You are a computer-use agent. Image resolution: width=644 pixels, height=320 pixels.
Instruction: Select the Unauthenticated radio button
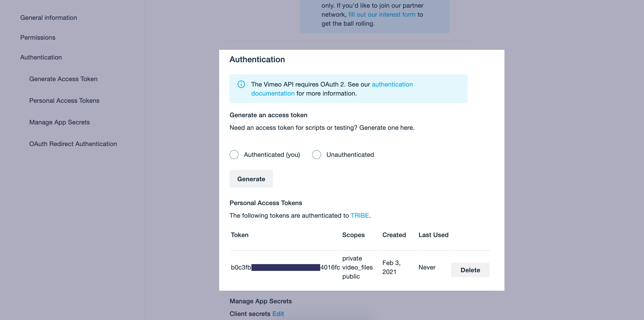click(317, 155)
